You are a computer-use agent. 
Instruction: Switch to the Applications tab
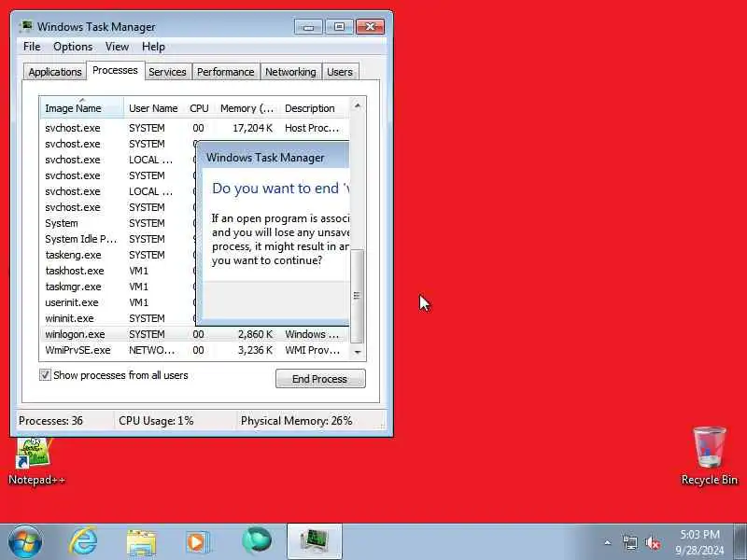(x=55, y=72)
